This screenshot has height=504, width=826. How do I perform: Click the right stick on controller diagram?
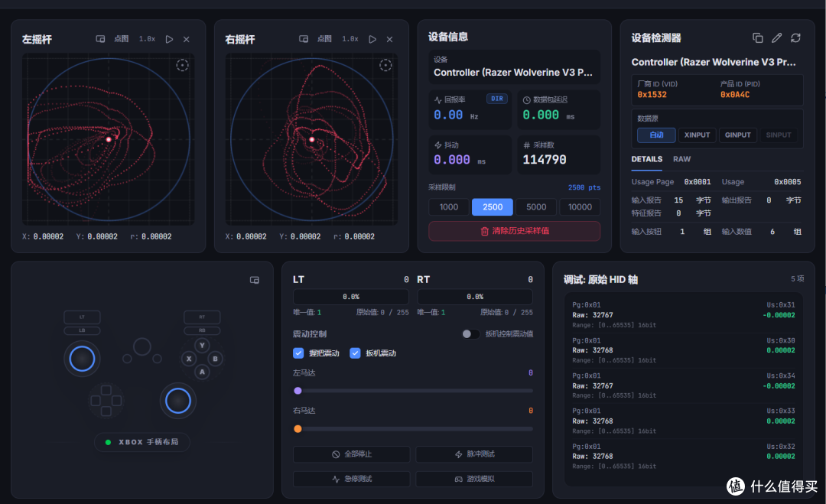pyautogui.click(x=178, y=402)
